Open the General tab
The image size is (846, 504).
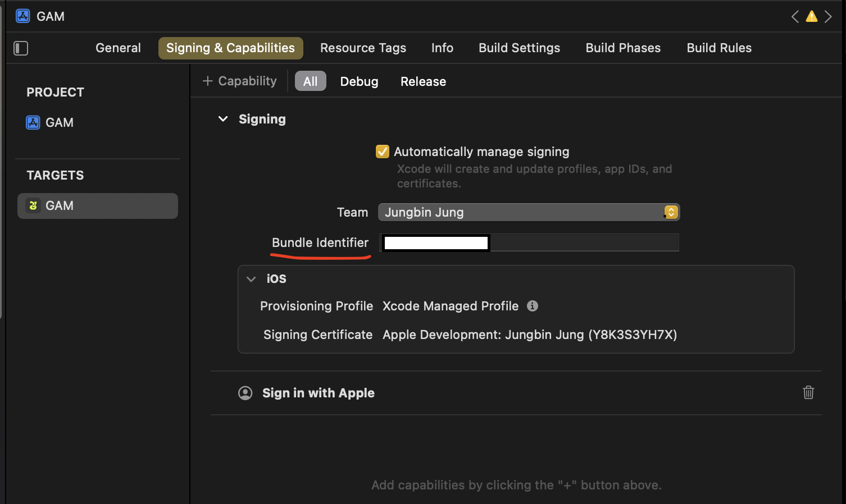click(x=118, y=48)
